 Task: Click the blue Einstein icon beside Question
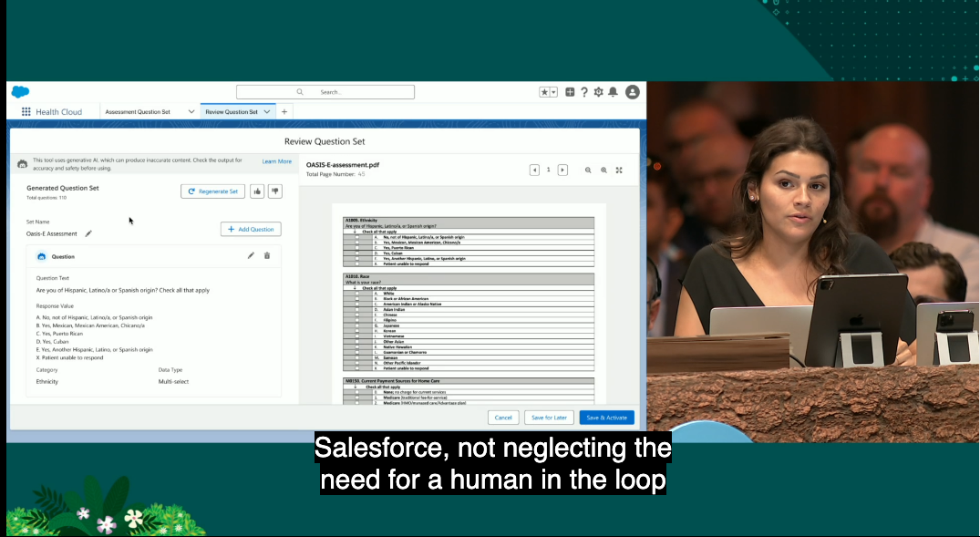coord(41,256)
